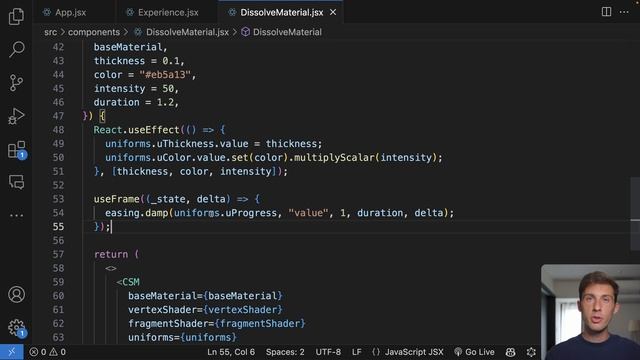Click line number 48 in gutter

point(58,130)
